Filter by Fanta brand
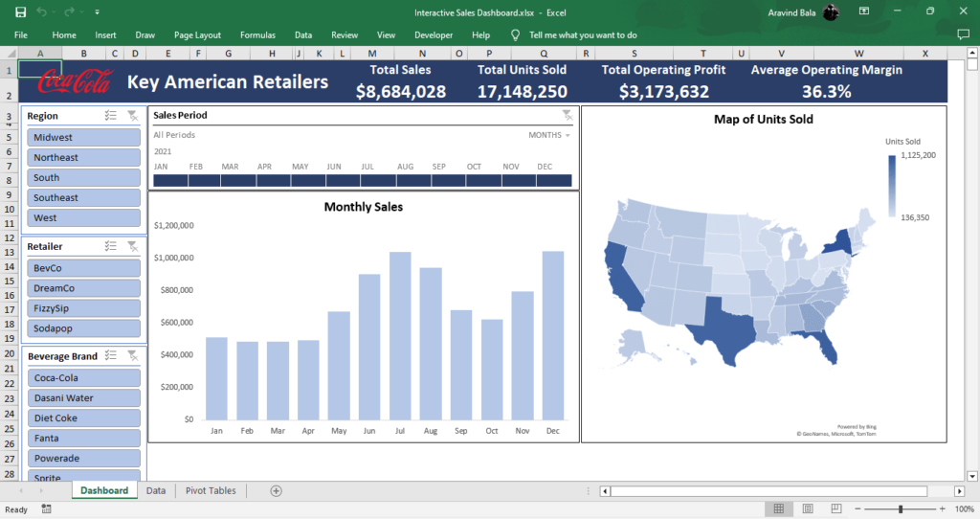Screen dimensions: 980x519 [84, 438]
